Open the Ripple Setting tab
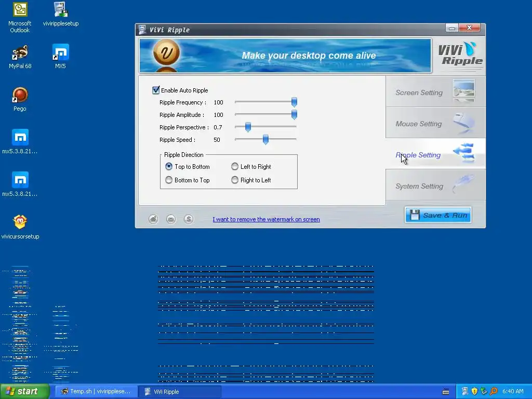This screenshot has height=399, width=532. 436,154
